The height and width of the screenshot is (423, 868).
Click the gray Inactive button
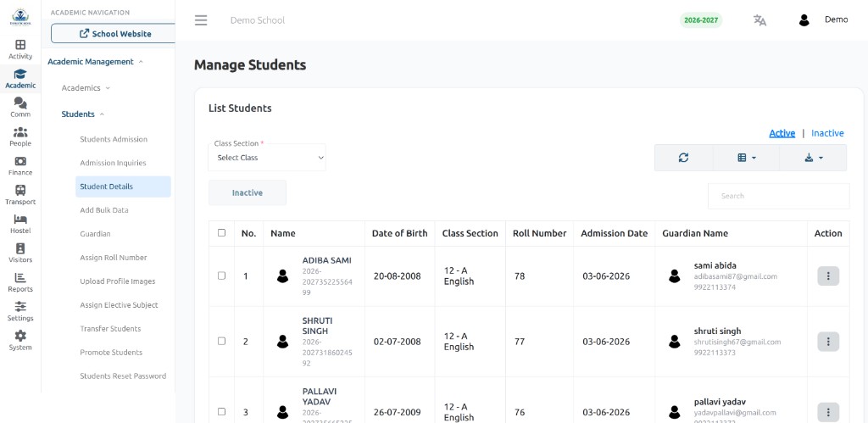click(248, 192)
